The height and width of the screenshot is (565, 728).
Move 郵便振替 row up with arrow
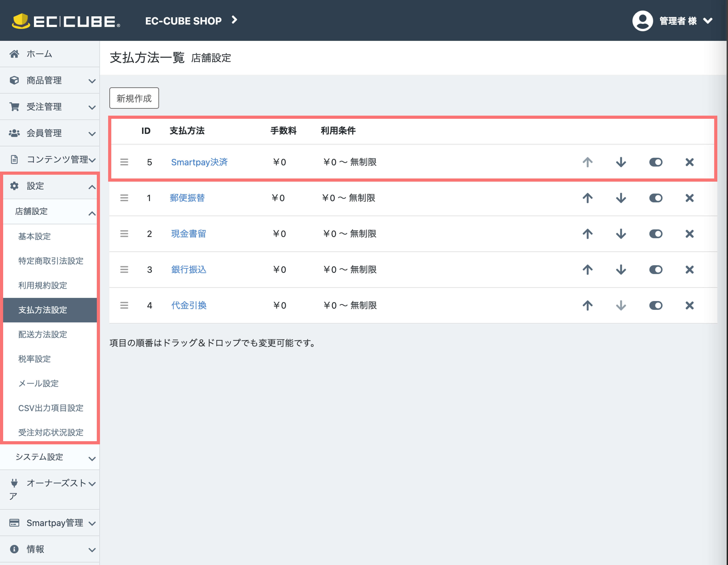point(587,198)
